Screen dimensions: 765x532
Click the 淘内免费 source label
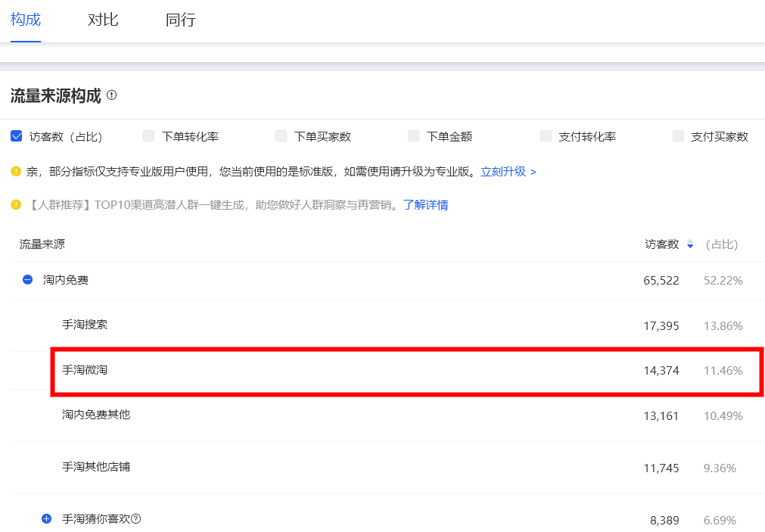[x=65, y=280]
